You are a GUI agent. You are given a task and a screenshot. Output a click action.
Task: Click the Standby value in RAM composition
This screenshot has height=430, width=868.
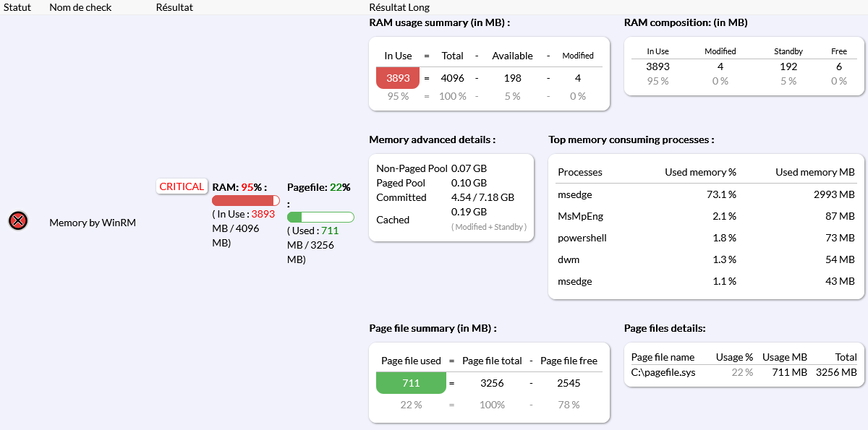[788, 66]
